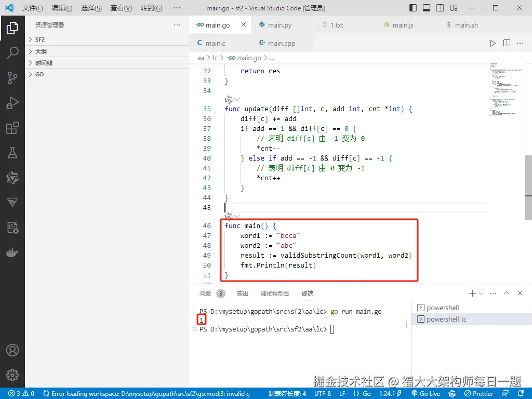Click the Error loading workspace status message
Screen dimensions: 532x399
point(147,394)
